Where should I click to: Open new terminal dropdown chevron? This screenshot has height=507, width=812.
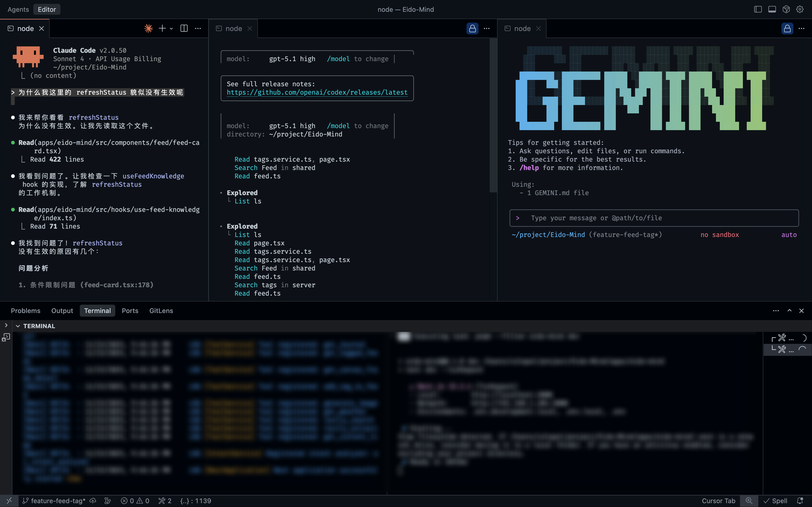click(172, 29)
